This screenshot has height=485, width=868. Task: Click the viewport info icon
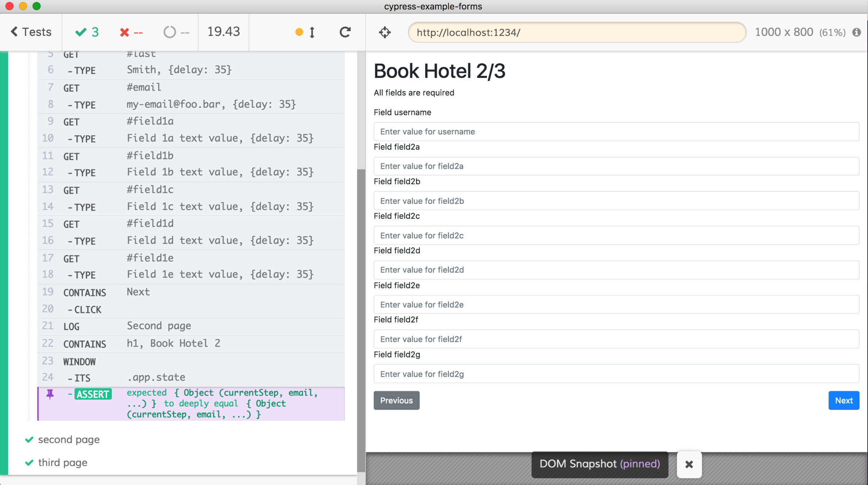coord(856,32)
